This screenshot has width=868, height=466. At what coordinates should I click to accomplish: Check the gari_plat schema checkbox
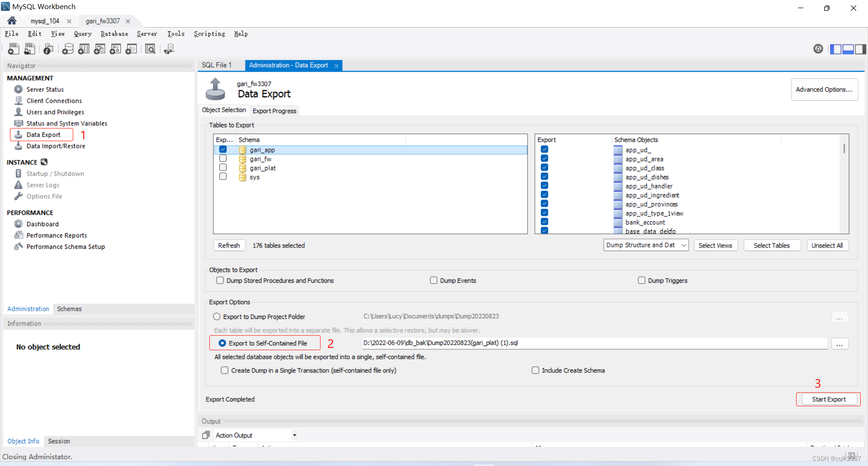tap(223, 167)
